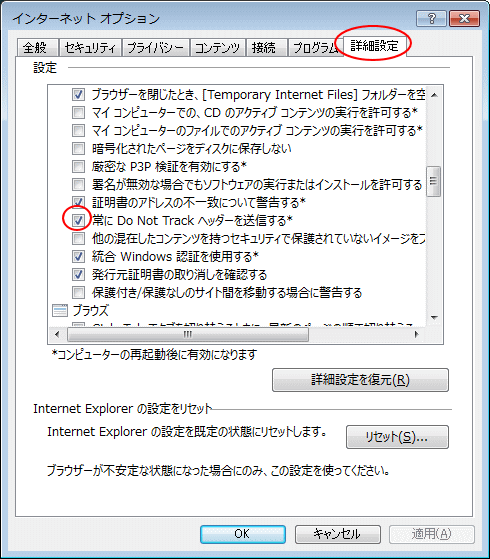Screen dimensions: 490x559
Task: Click the horizontal scrollbar thumb
Action: pos(188,334)
